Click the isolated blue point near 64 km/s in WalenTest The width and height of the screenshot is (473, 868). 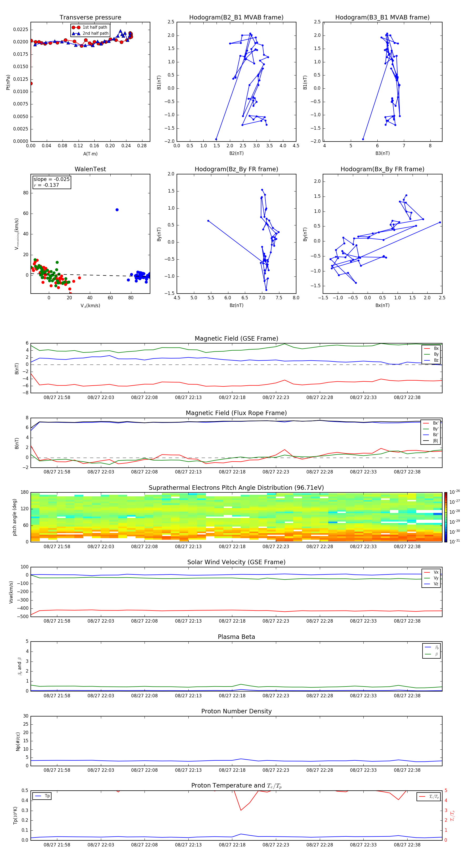(x=117, y=210)
